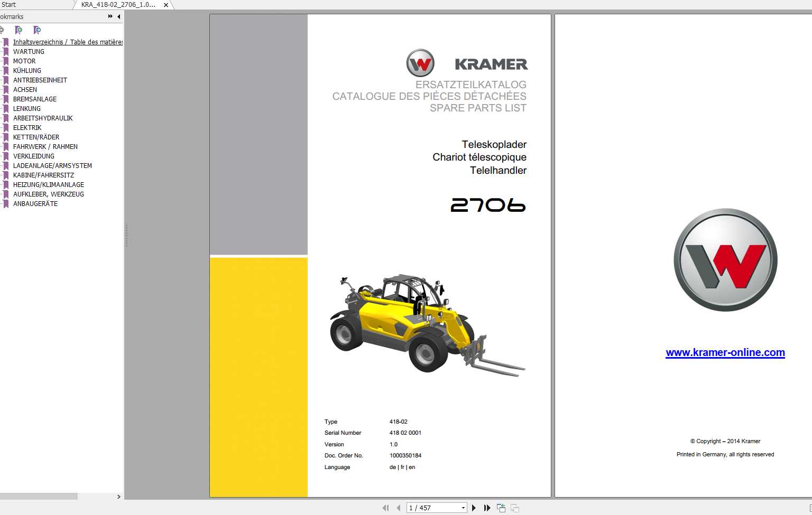
Task: Jump to the last page
Action: 487,508
